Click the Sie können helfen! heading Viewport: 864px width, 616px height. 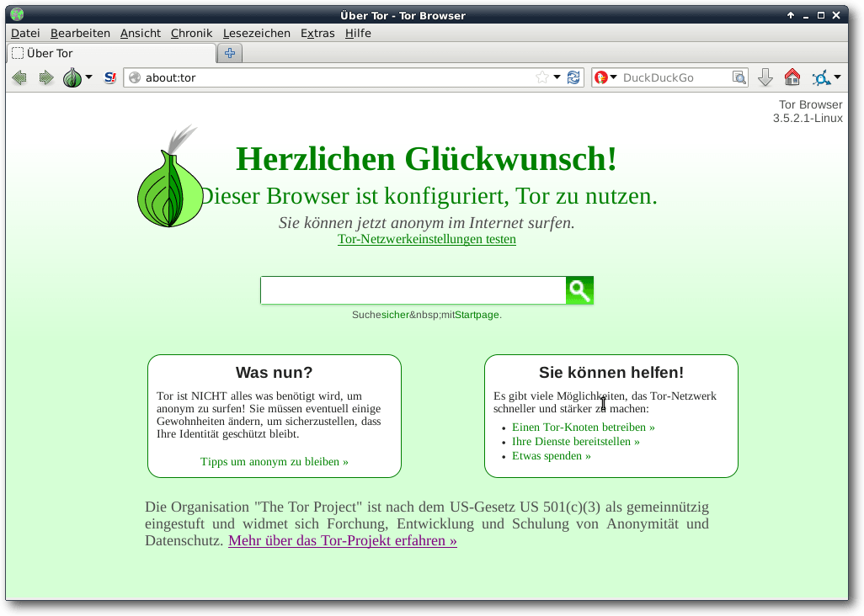(611, 373)
